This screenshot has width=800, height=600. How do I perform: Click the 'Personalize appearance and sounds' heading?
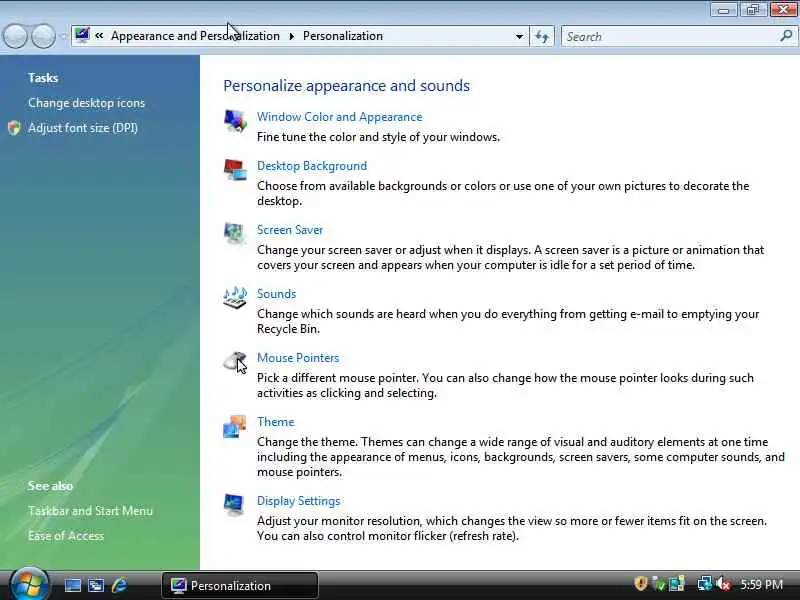346,86
